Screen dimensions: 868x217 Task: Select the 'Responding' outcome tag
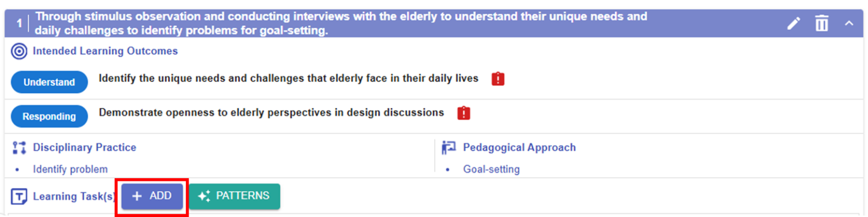(49, 117)
